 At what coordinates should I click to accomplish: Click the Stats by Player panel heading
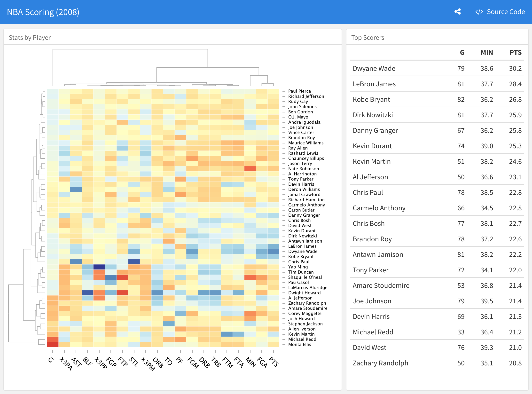(x=30, y=38)
